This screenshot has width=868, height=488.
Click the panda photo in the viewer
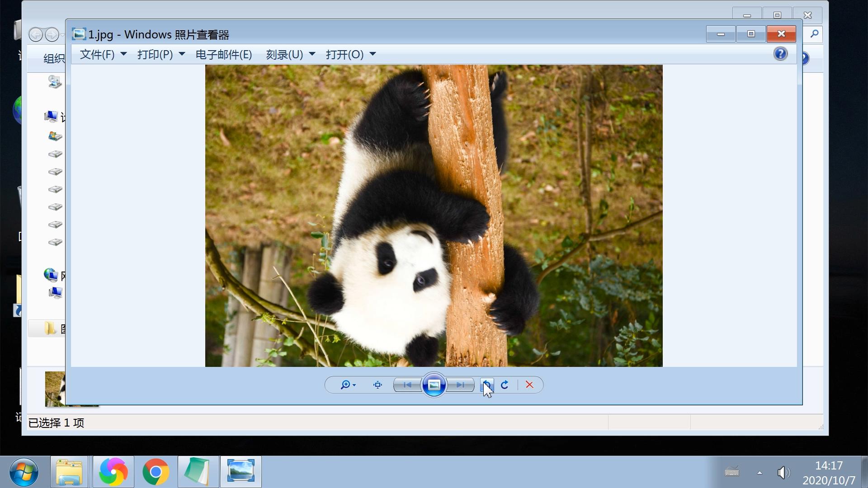[x=434, y=216]
